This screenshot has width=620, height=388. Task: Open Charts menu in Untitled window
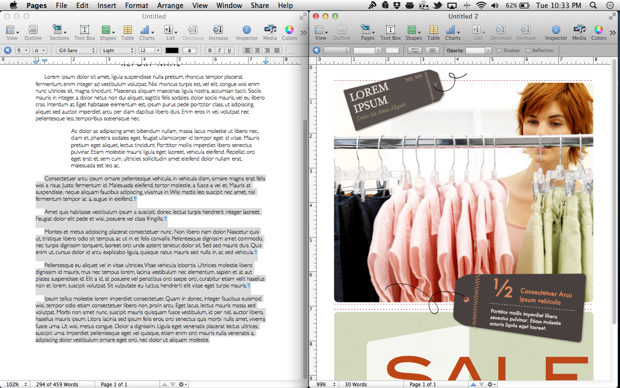tap(146, 32)
